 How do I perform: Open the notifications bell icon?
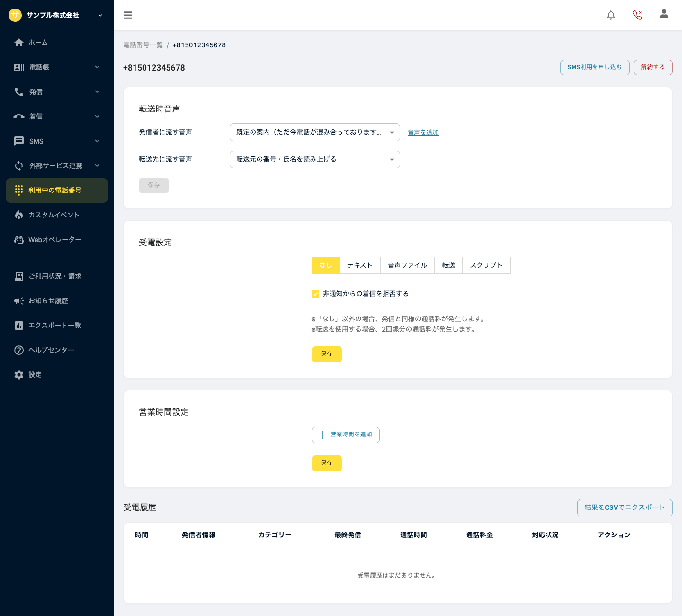tap(611, 15)
